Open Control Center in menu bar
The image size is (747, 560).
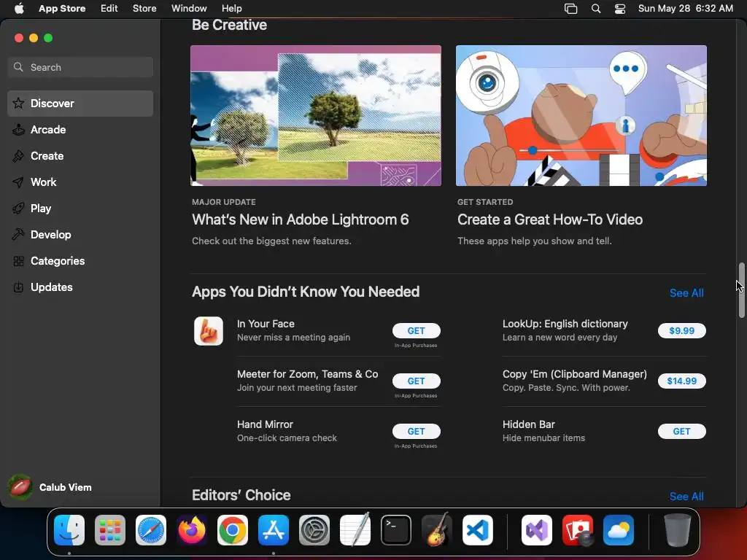(x=620, y=9)
